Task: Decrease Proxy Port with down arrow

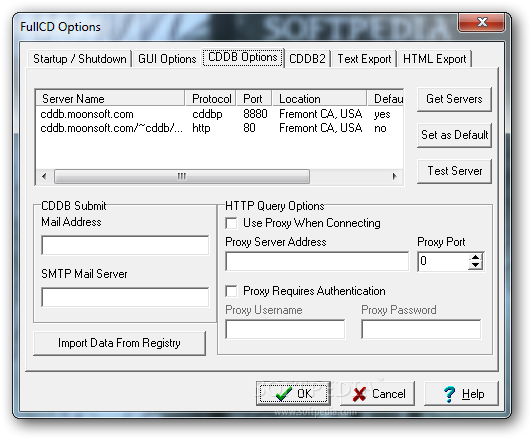Action: coord(476,265)
